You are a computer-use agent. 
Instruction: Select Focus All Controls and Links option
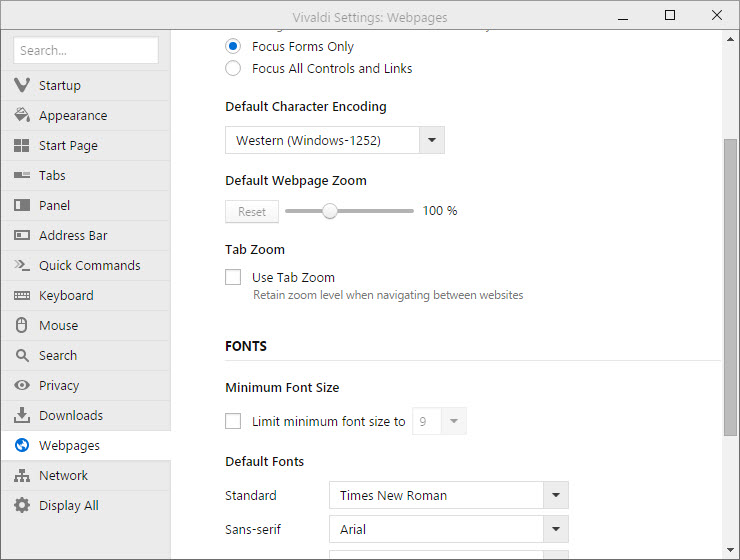233,68
